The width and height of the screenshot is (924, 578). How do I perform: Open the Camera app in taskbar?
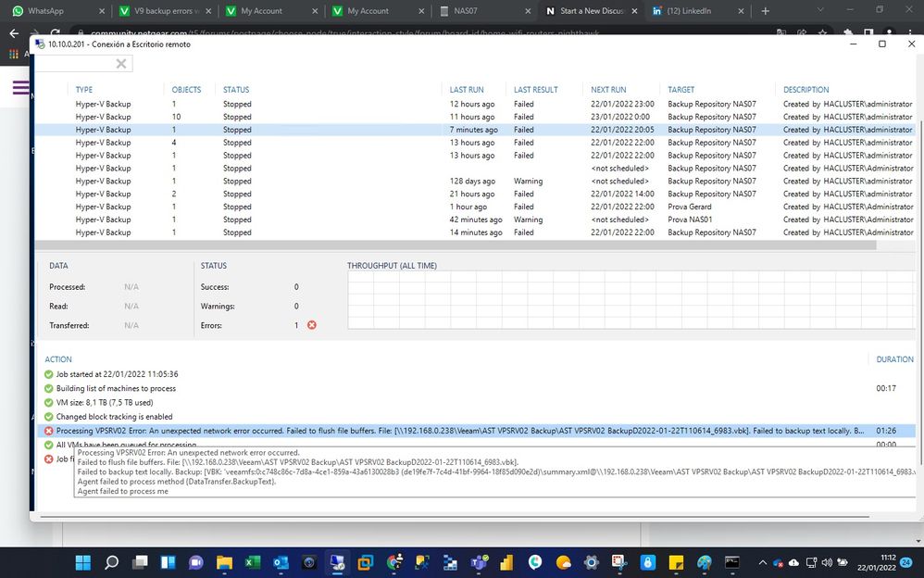[x=309, y=562]
